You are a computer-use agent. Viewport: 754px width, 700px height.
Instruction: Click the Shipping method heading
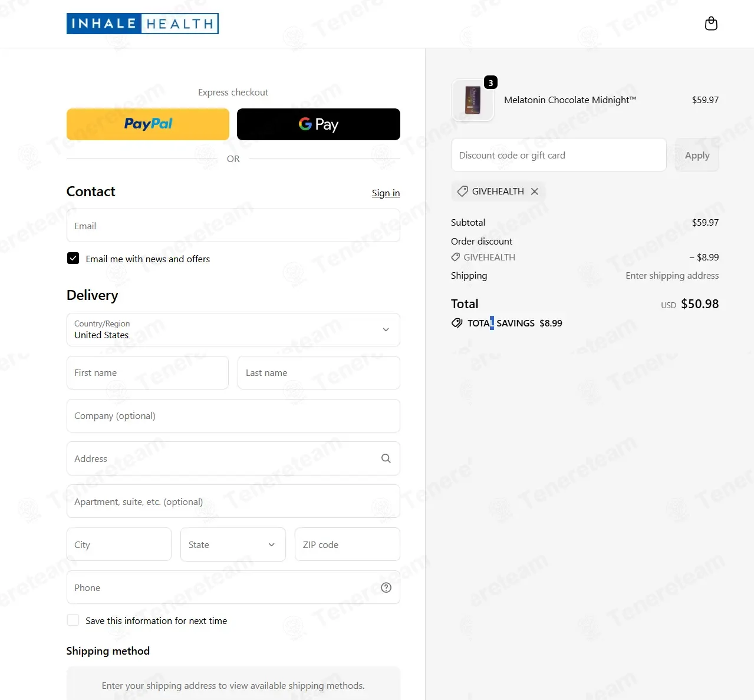108,651
